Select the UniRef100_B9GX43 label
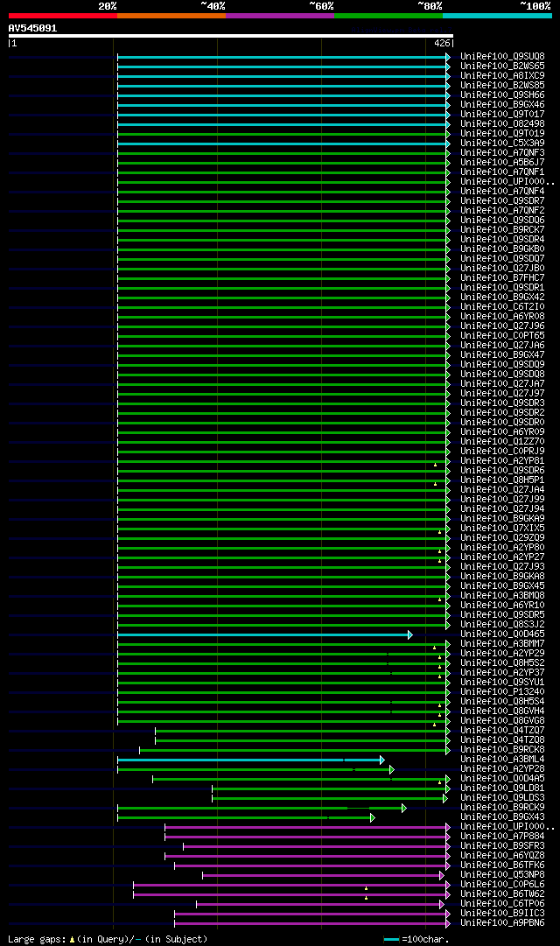 pyautogui.click(x=502, y=817)
